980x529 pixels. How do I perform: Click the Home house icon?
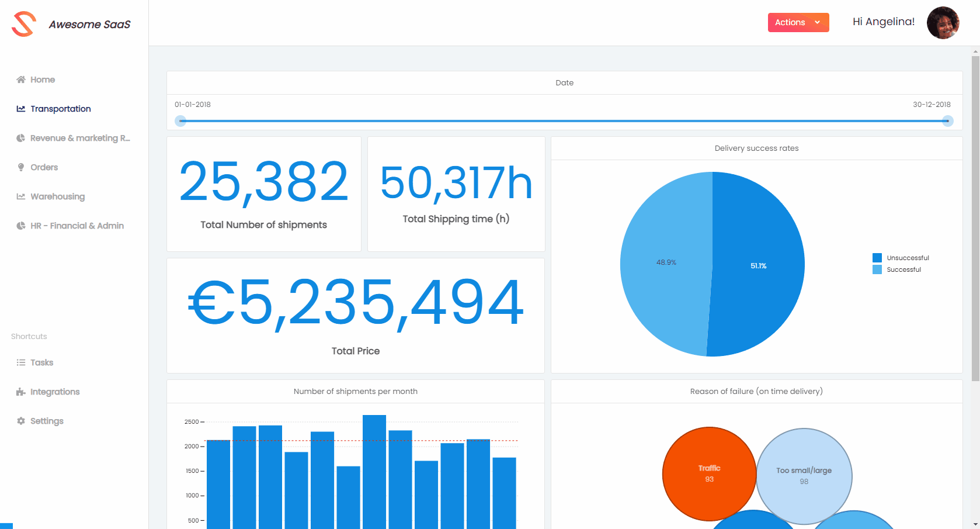click(x=21, y=79)
